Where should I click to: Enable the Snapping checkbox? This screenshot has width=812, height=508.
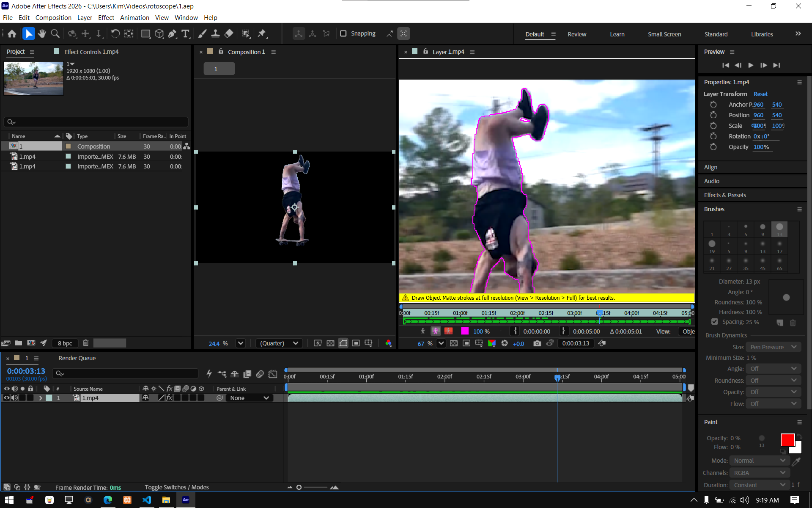pos(343,33)
